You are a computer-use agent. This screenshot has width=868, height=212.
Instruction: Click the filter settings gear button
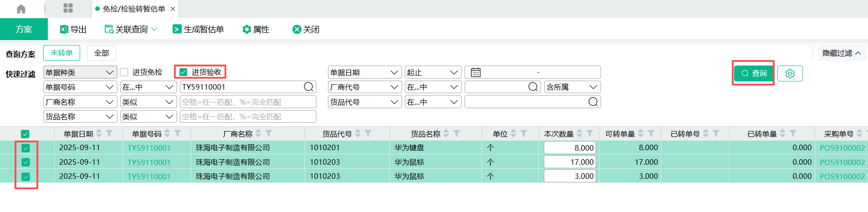pyautogui.click(x=790, y=73)
